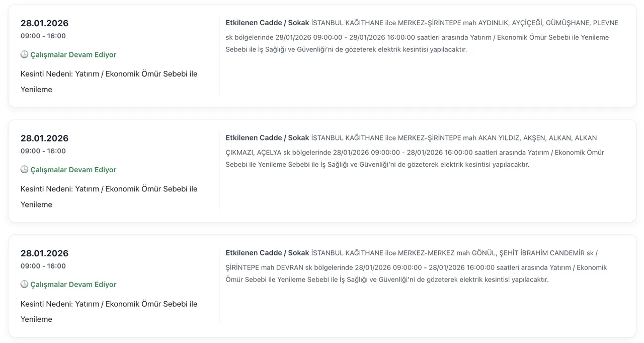Image resolution: width=644 pixels, height=343 pixels.
Task: Click the clock icon in the top outage card
Action: [x=24, y=54]
